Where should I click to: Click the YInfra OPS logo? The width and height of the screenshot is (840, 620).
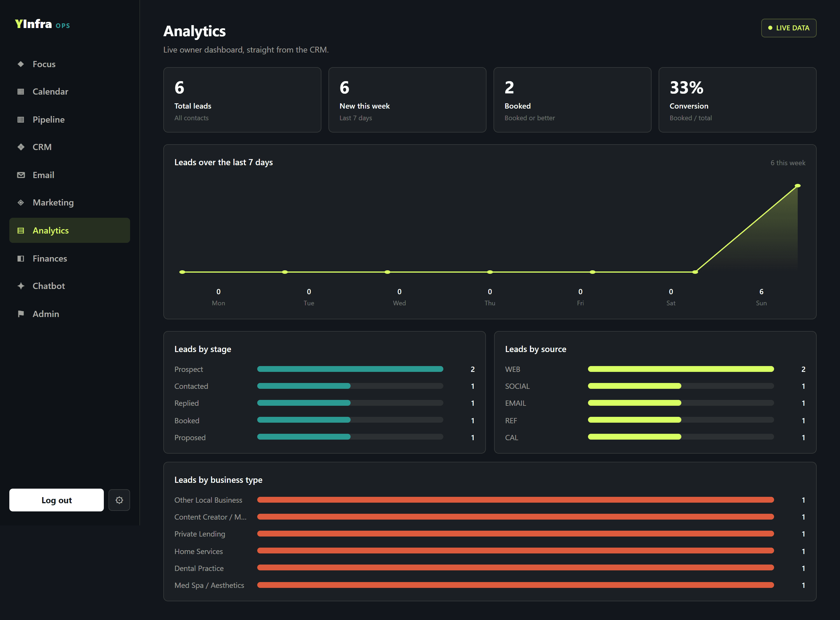[42, 24]
